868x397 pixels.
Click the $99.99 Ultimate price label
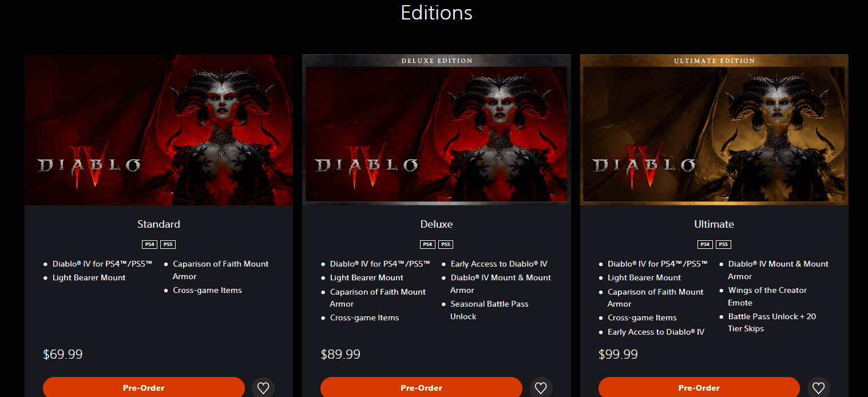pyautogui.click(x=618, y=354)
